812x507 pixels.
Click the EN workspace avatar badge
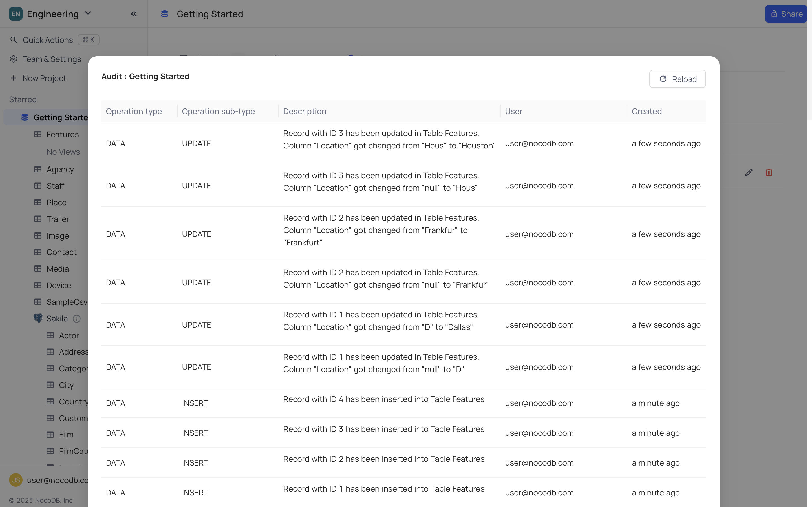16,14
